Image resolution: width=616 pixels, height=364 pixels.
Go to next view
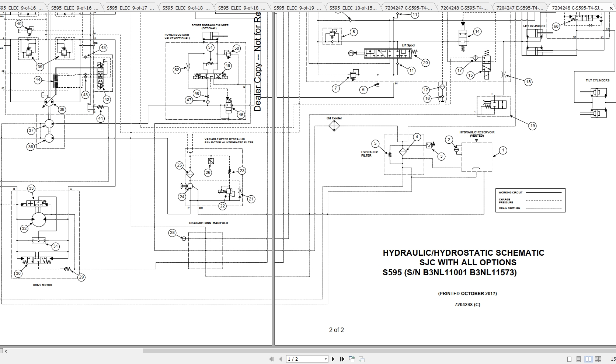[361, 358]
